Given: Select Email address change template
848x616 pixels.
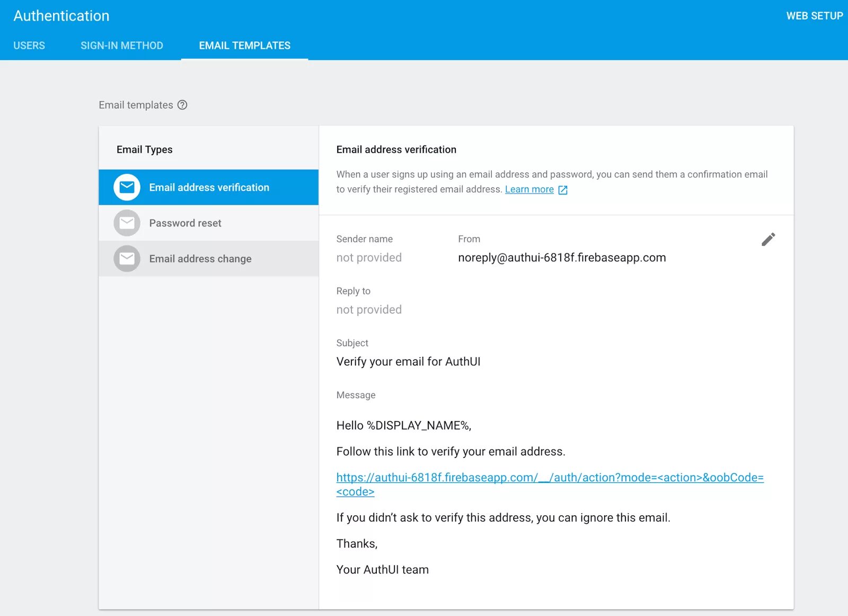Looking at the screenshot, I should [x=200, y=259].
